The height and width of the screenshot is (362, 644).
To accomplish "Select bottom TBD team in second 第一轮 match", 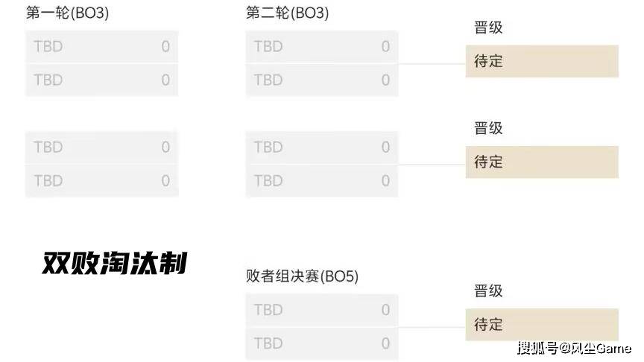I will coord(101,180).
